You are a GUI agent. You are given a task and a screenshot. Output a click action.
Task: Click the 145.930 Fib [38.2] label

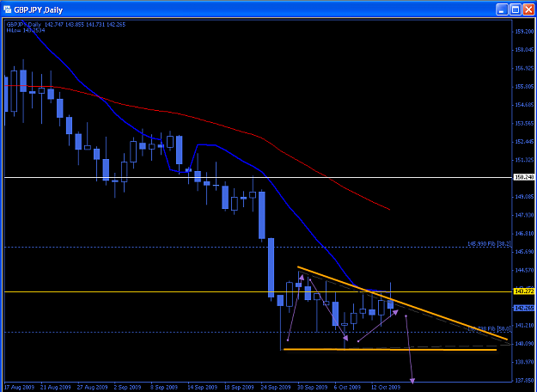pyautogui.click(x=489, y=244)
